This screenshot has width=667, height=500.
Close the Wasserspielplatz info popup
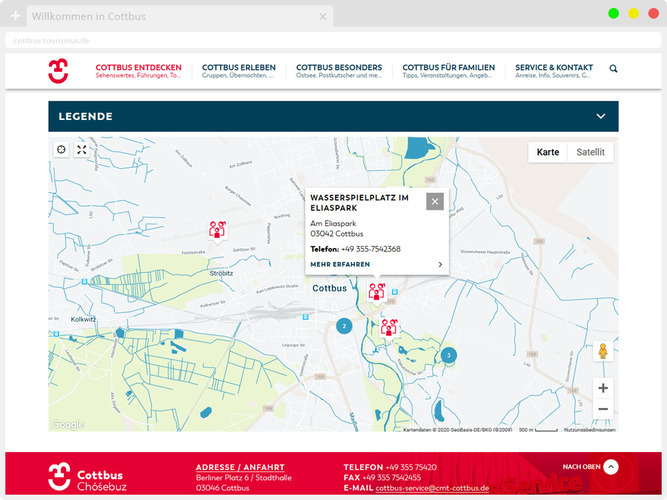(x=434, y=201)
